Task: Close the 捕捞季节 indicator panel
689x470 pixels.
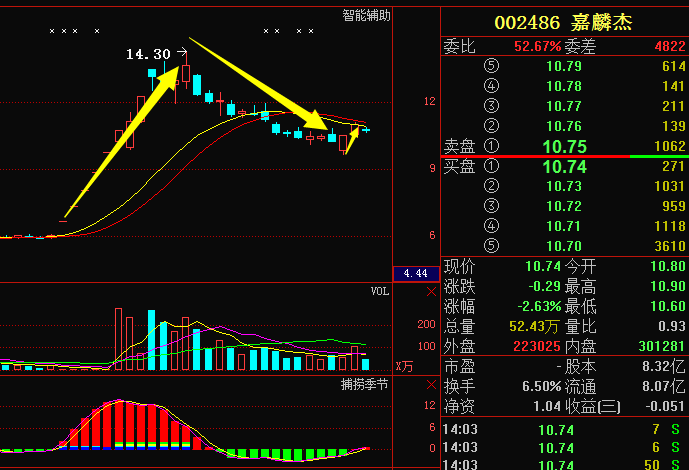Action: [x=431, y=384]
